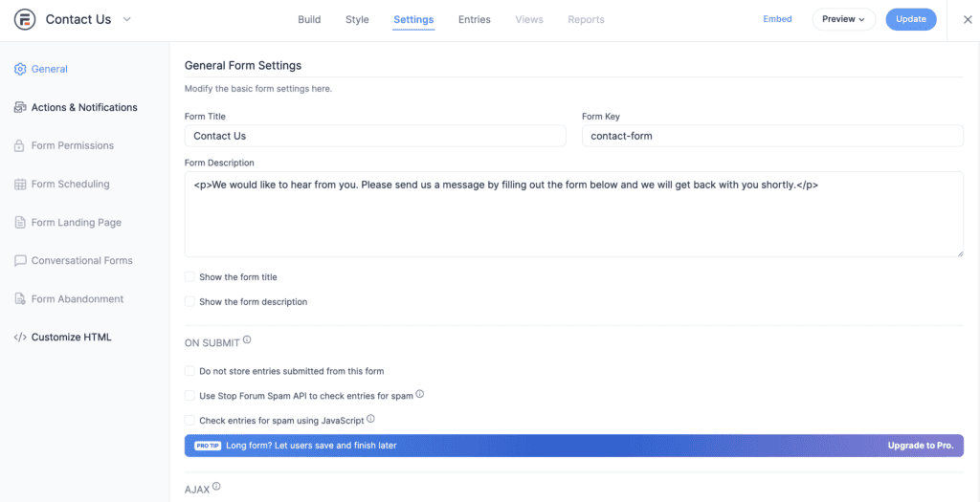
Task: Click the Embed link
Action: (x=777, y=19)
